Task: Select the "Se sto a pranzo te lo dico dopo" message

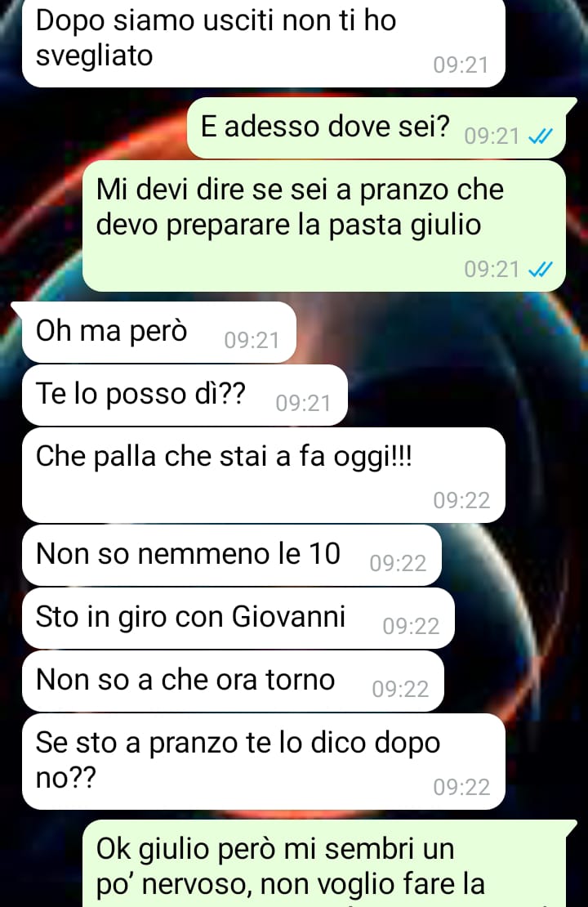Action: click(x=264, y=762)
